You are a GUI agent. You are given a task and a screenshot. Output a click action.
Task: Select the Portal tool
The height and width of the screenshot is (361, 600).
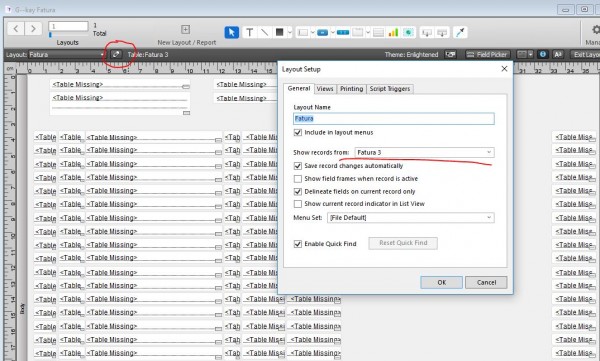378,33
